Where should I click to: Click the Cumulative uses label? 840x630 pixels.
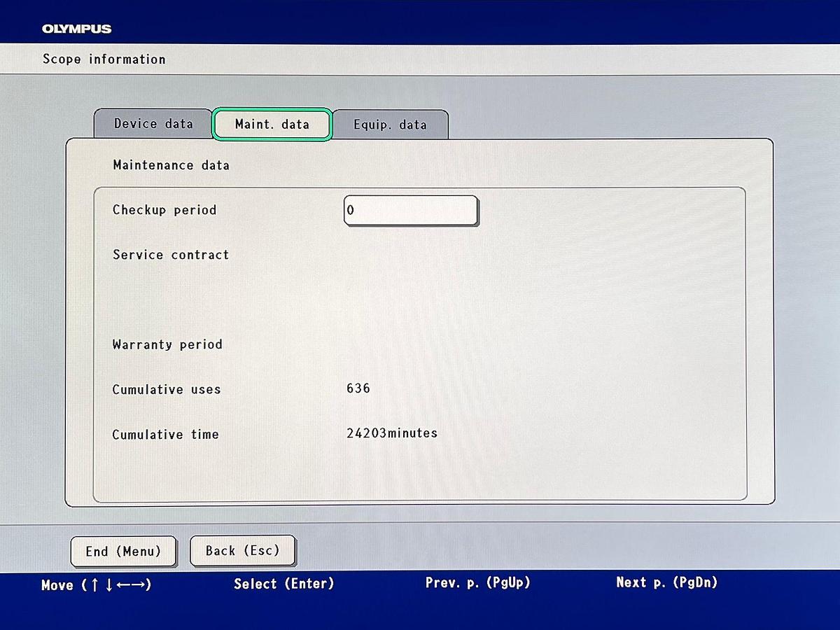167,389
